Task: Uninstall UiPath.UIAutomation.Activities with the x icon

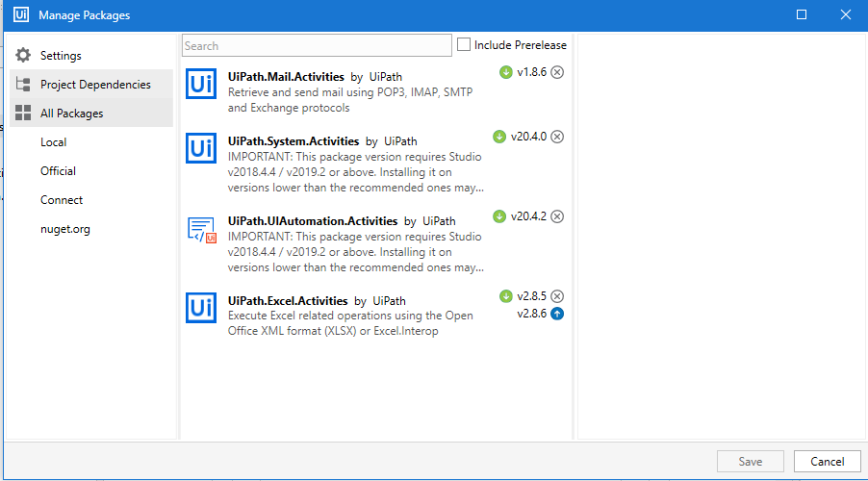Action: coord(557,216)
